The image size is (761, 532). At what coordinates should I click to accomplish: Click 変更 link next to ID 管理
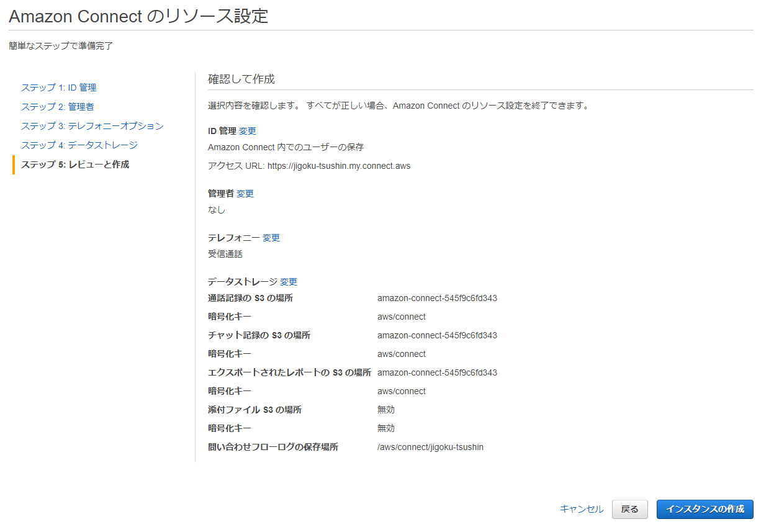[248, 131]
